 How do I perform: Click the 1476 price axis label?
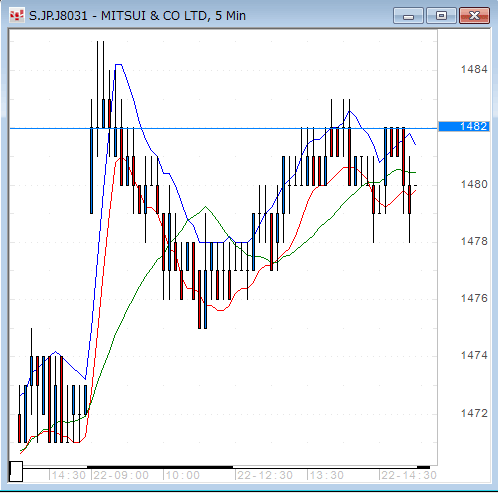(474, 298)
